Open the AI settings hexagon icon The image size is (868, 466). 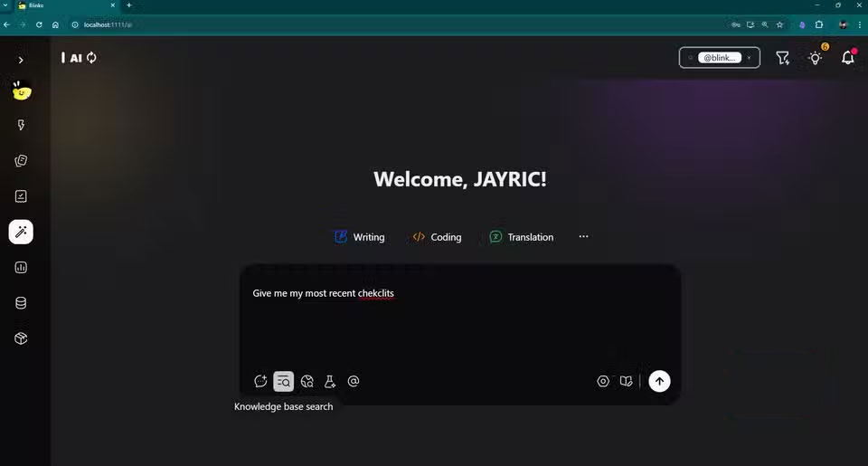603,381
